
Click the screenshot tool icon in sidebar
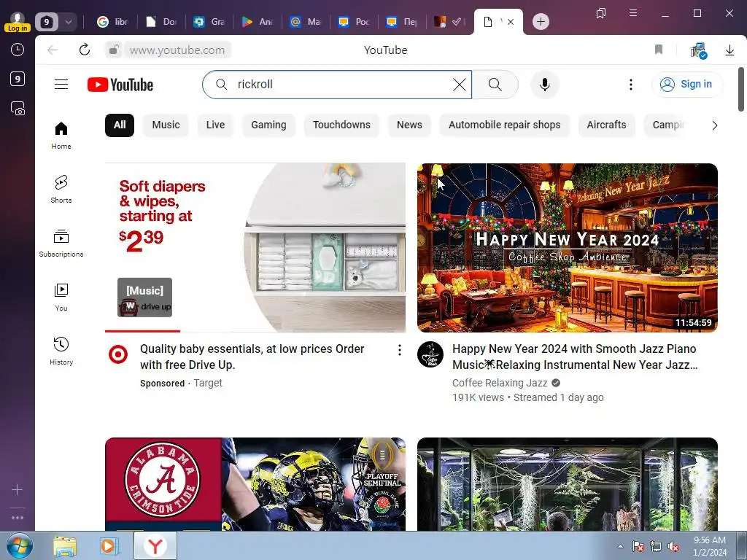tap(18, 109)
